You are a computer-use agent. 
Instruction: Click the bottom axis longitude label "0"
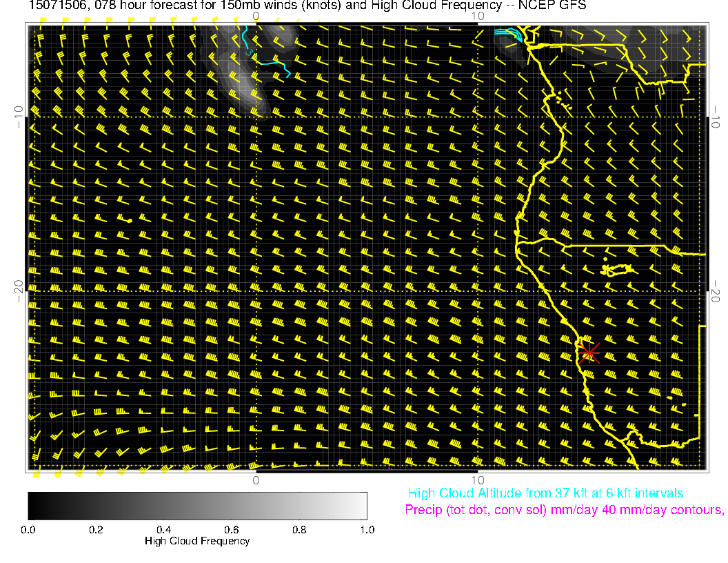coord(255,480)
